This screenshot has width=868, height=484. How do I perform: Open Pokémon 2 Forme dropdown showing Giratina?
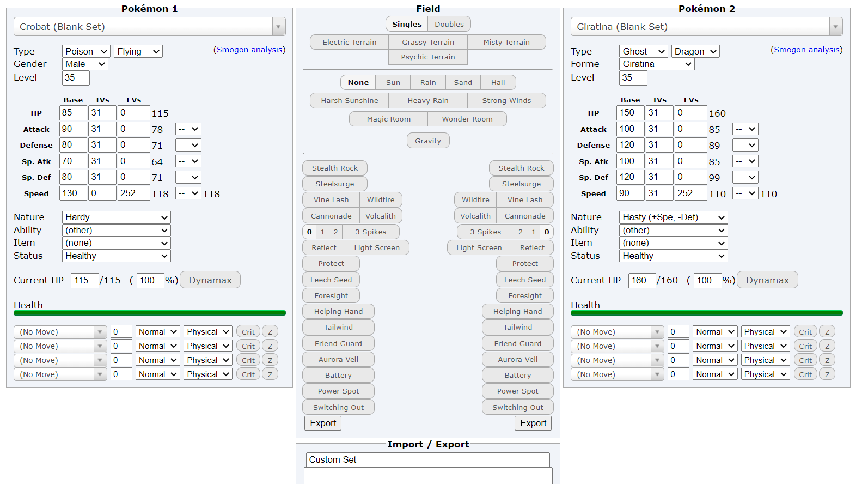[x=657, y=64]
